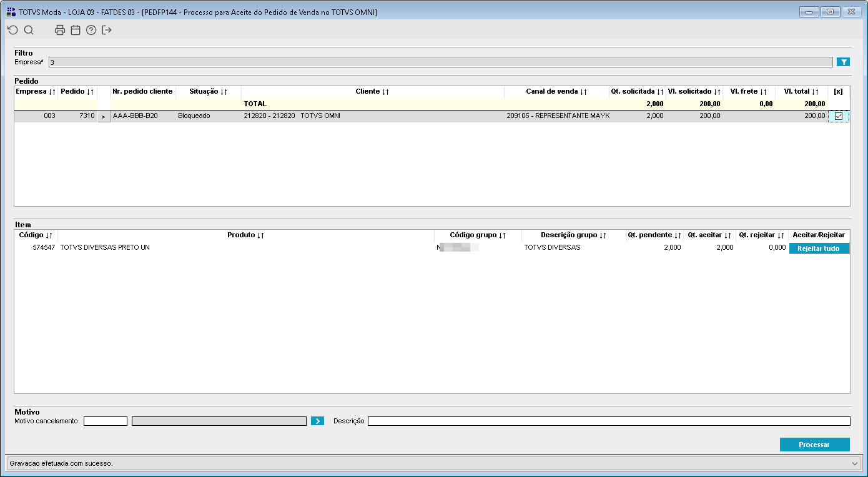The width and height of the screenshot is (868, 477).
Task: Click the 209105 - REPRESENTANTE MAYK cell
Action: point(556,116)
